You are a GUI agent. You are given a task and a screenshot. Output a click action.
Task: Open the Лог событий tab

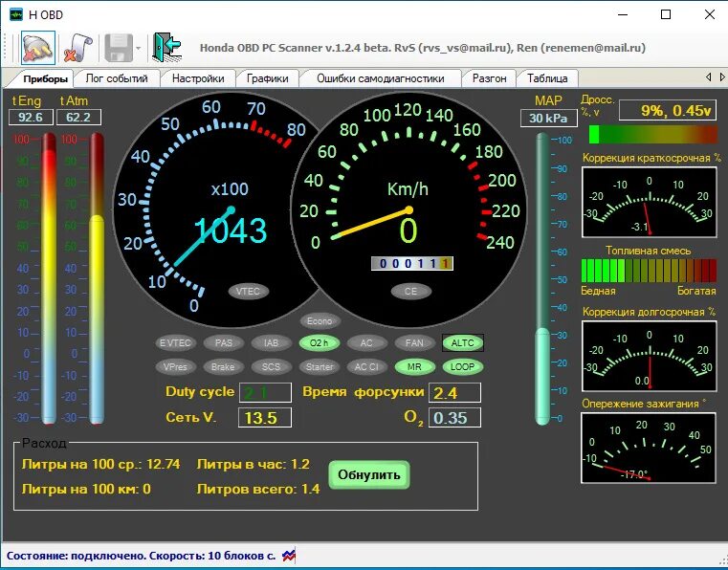[x=117, y=78]
